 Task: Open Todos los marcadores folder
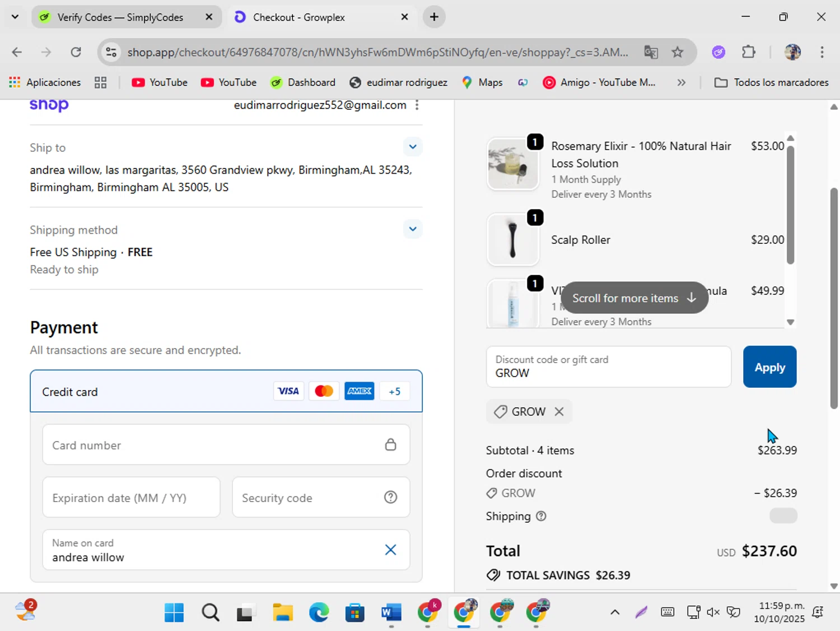[771, 82]
